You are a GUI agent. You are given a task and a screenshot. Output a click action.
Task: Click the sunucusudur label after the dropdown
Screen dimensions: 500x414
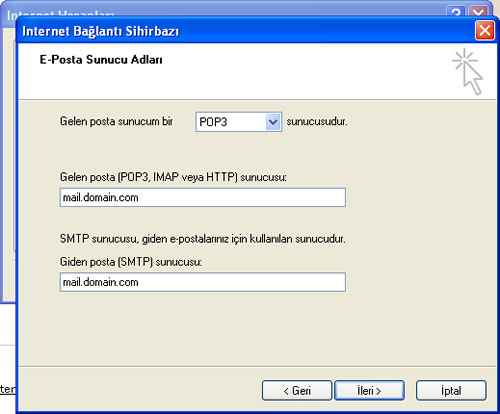coord(317,121)
